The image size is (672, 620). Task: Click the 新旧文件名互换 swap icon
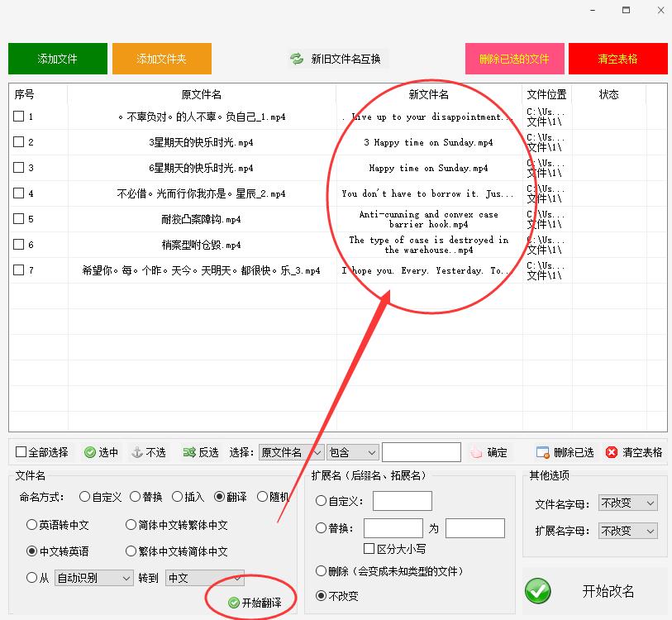[x=298, y=58]
